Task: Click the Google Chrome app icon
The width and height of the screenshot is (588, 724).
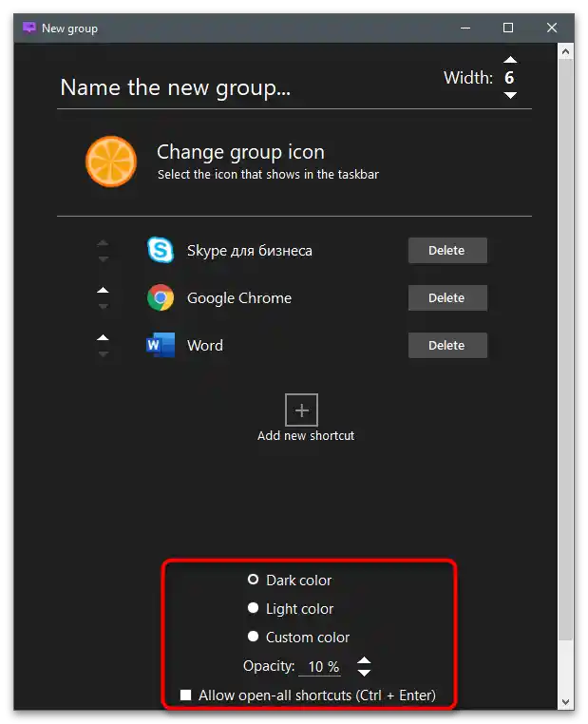Action: click(161, 297)
